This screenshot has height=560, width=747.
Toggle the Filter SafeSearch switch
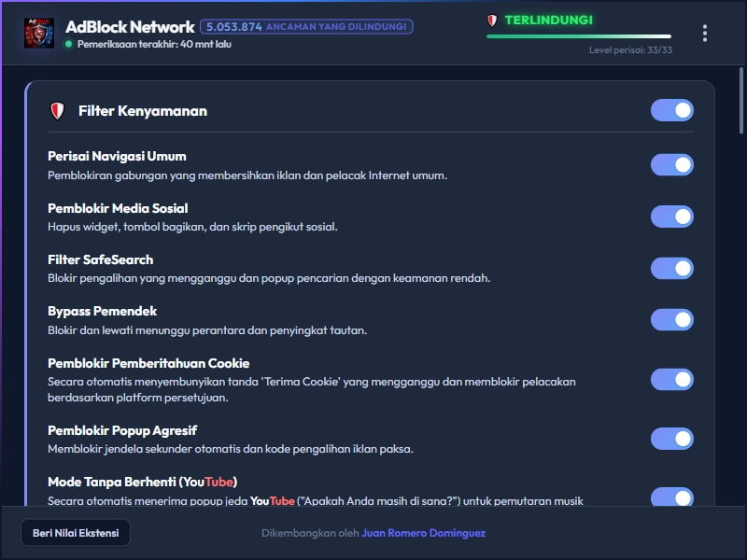[671, 269]
